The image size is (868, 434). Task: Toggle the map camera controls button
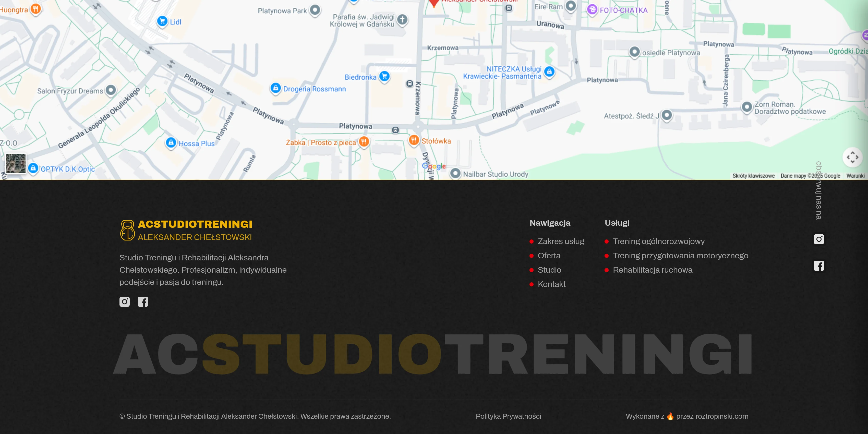point(852,157)
